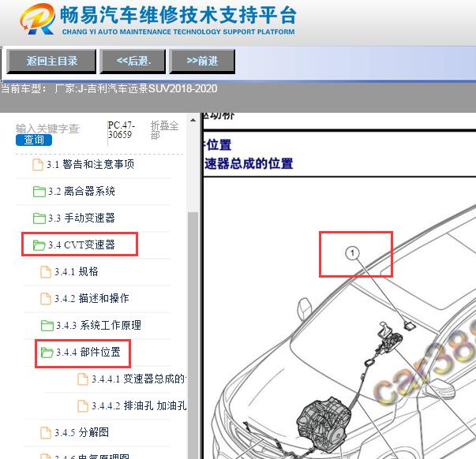Open page icon of 3.4.4.2 排油孔 加油孔
Screen dimensions: 476x459
click(83, 406)
